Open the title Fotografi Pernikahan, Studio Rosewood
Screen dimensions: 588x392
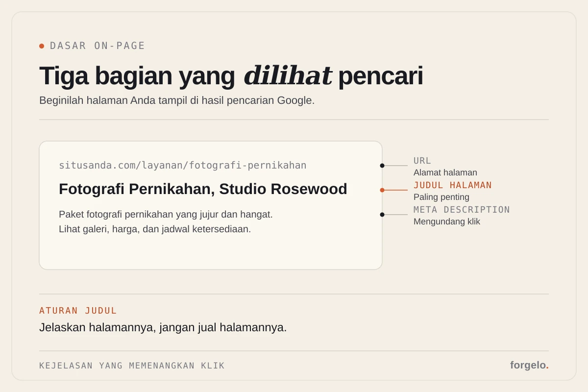coord(203,189)
